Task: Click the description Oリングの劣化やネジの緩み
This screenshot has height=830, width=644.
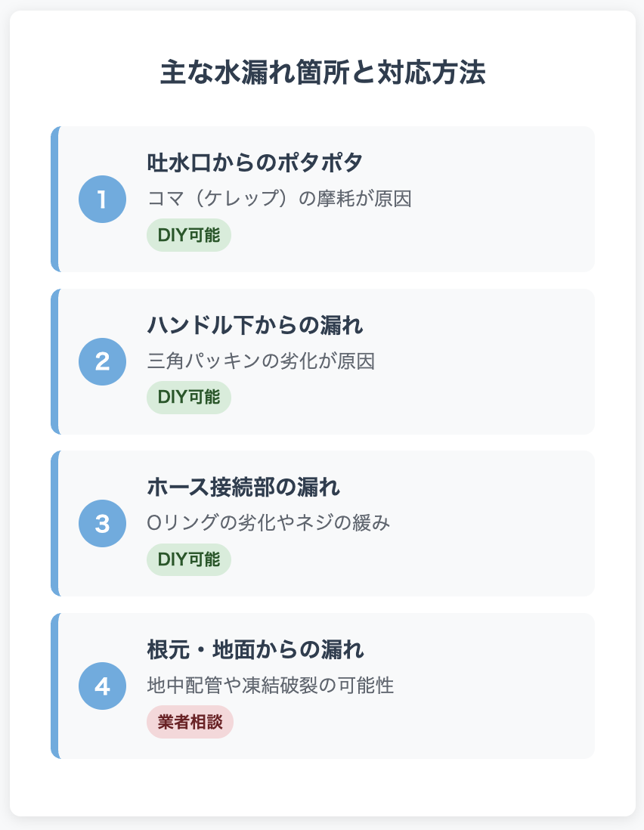Action: coord(268,523)
